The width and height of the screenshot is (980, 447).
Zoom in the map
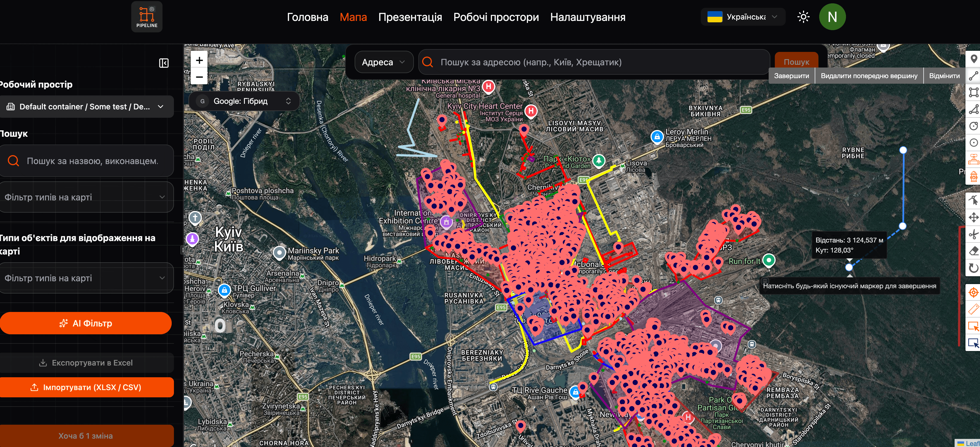(x=199, y=60)
